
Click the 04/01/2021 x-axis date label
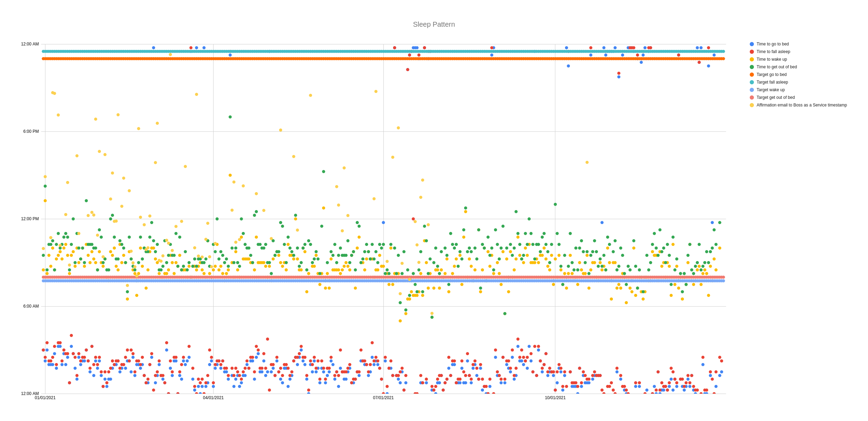pyautogui.click(x=213, y=398)
